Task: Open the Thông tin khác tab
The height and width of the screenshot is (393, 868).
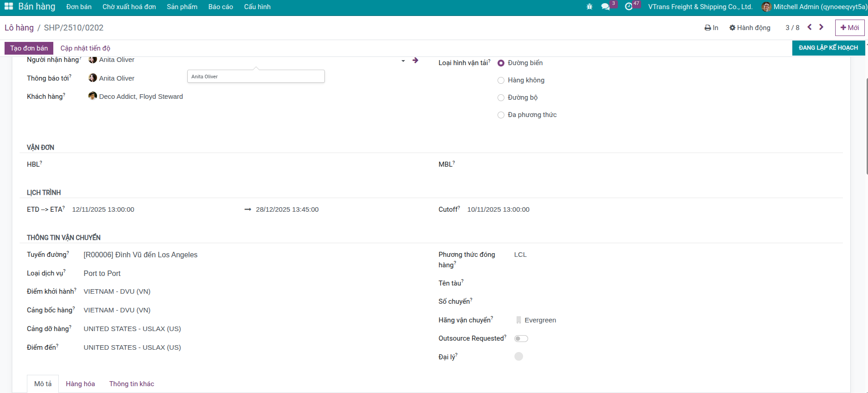Action: tap(132, 384)
